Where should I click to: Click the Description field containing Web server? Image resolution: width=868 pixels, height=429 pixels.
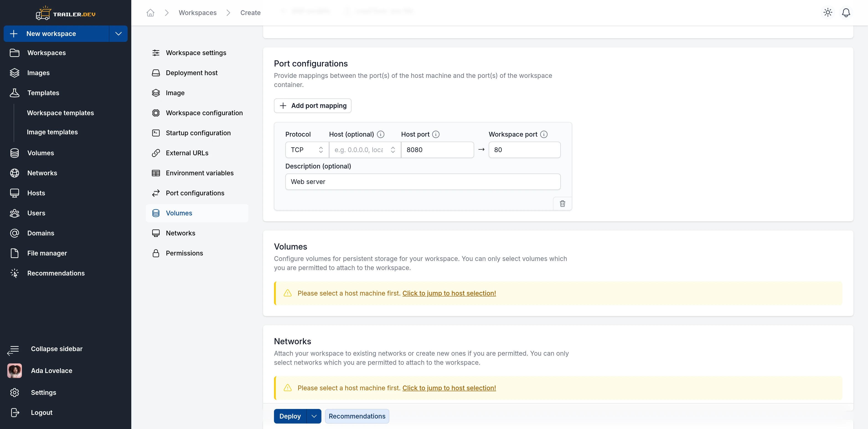(x=423, y=181)
